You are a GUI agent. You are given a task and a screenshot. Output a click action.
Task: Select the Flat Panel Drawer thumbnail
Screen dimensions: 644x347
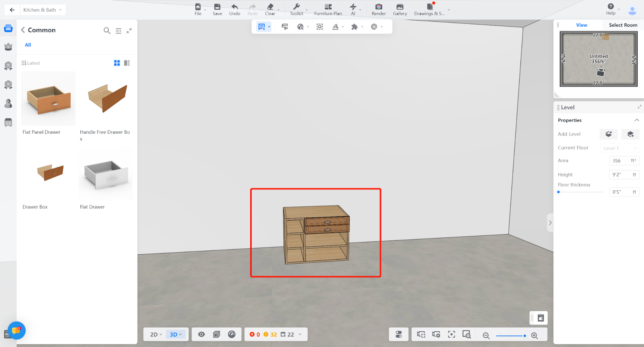[48, 99]
